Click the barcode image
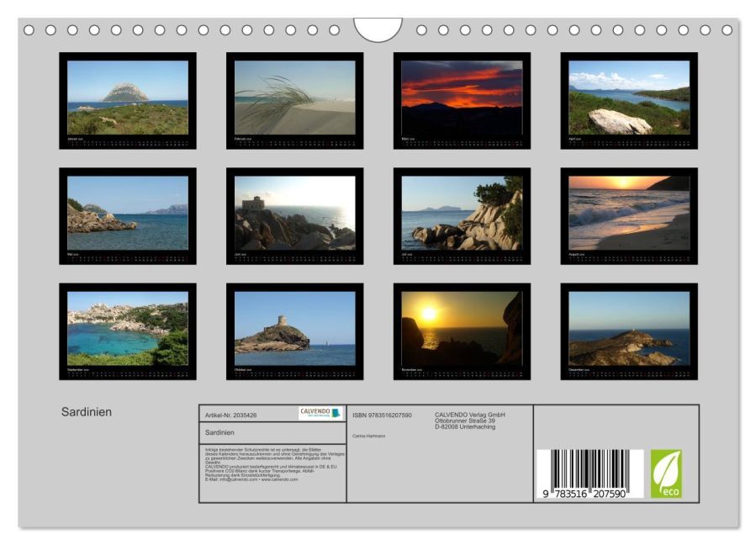The height and width of the screenshot is (545, 756). point(589,474)
